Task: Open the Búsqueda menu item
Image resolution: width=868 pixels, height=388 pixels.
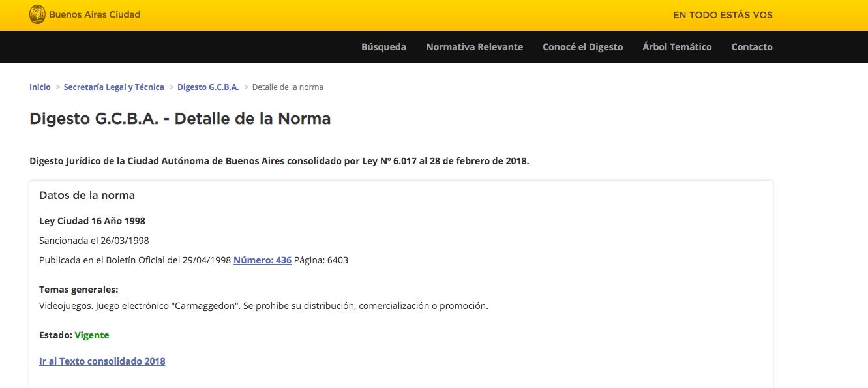Action: (383, 47)
